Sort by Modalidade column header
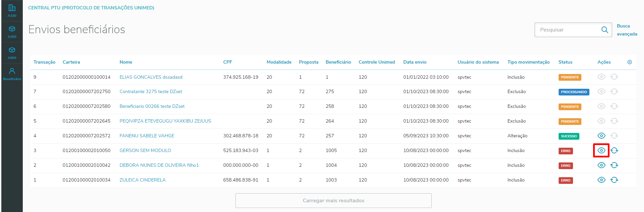644x212 pixels. pyautogui.click(x=279, y=62)
